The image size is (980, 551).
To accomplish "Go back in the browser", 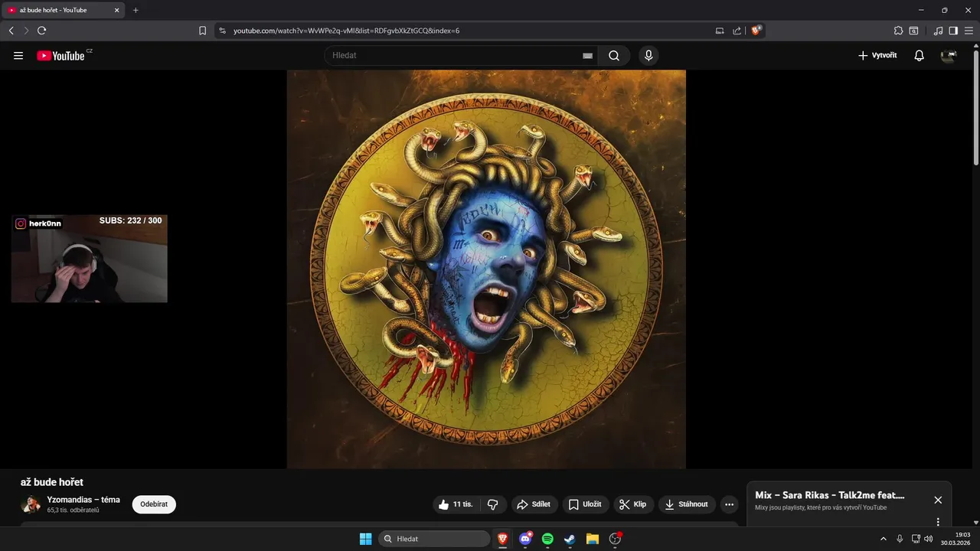I will click(11, 31).
